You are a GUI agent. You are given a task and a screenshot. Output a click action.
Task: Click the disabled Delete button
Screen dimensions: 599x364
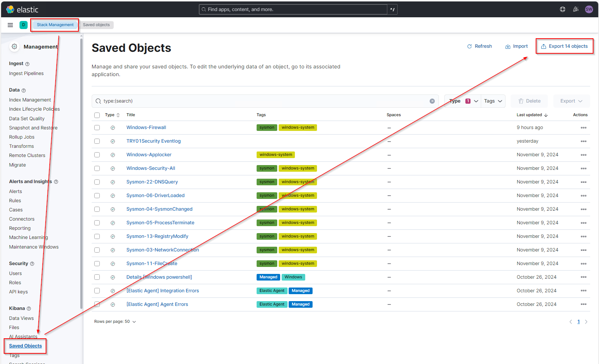tap(529, 101)
